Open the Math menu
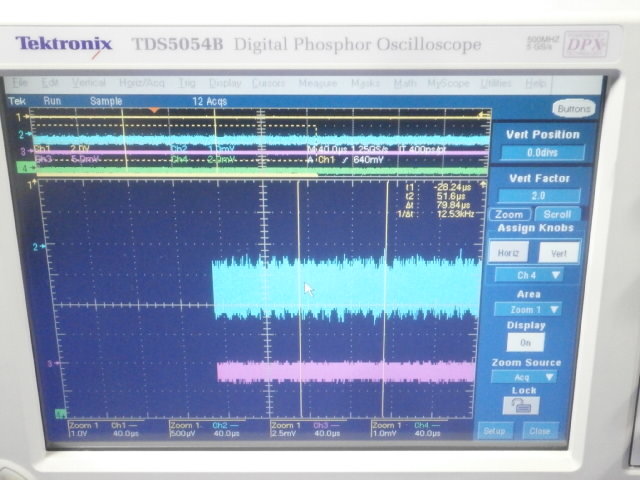The width and height of the screenshot is (640, 480). (404, 83)
